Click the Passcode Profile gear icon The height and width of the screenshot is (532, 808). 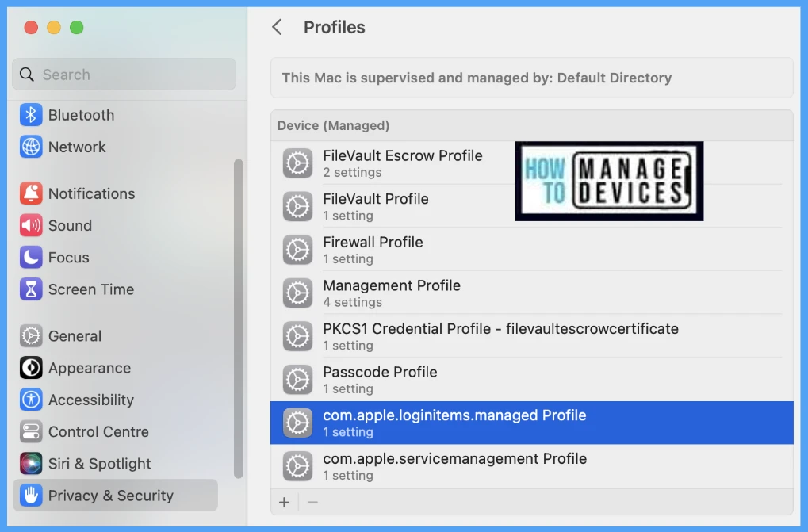point(298,380)
